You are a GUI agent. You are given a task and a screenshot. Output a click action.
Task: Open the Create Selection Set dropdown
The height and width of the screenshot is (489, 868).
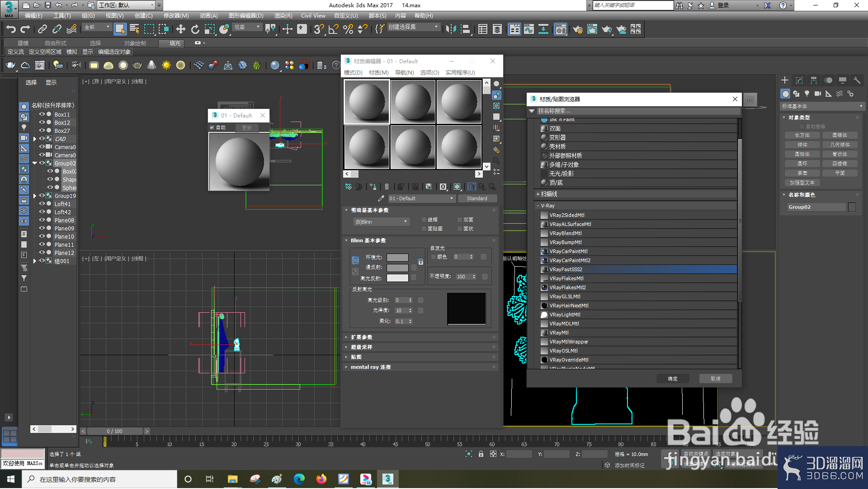413,27
